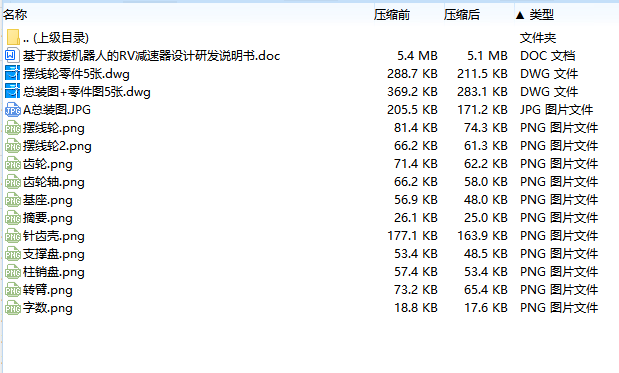Select file A总装图.JPG
The width and height of the screenshot is (619, 373).
[x=57, y=110]
